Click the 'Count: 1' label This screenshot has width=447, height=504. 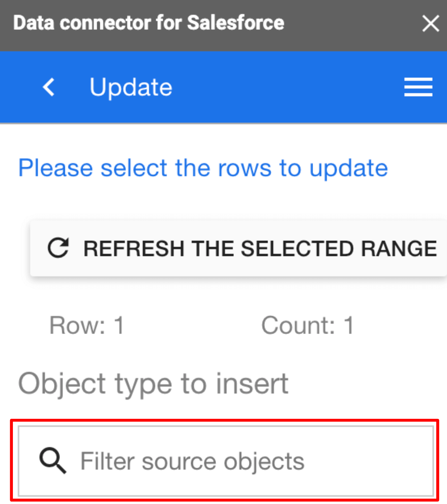[x=308, y=325]
